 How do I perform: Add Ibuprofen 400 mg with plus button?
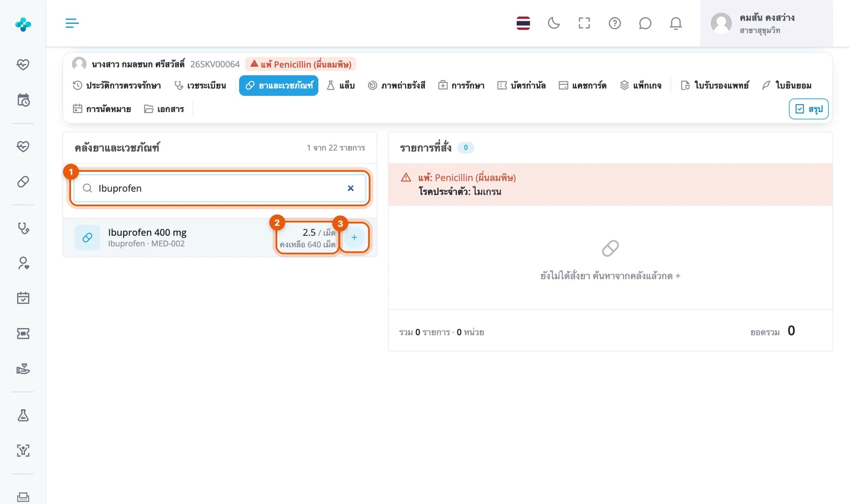pos(354,238)
